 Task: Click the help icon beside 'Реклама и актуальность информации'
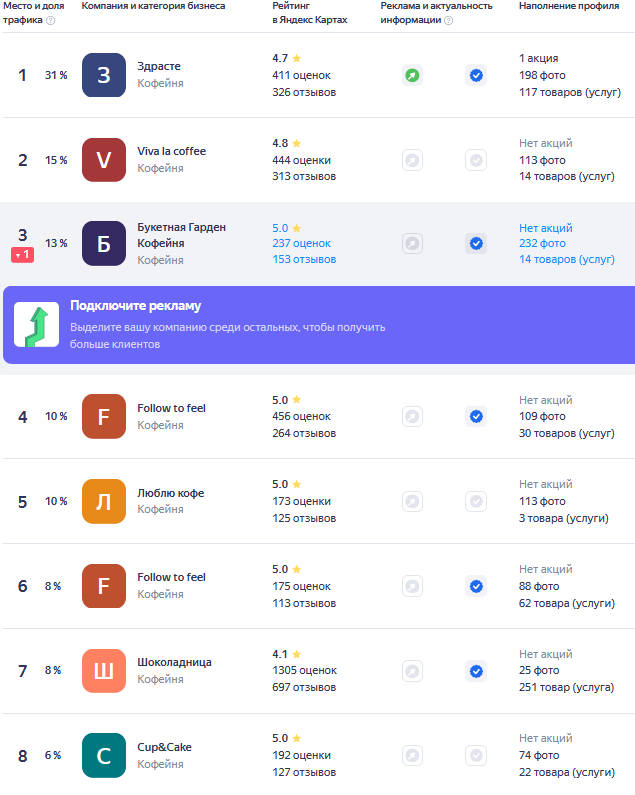(448, 21)
